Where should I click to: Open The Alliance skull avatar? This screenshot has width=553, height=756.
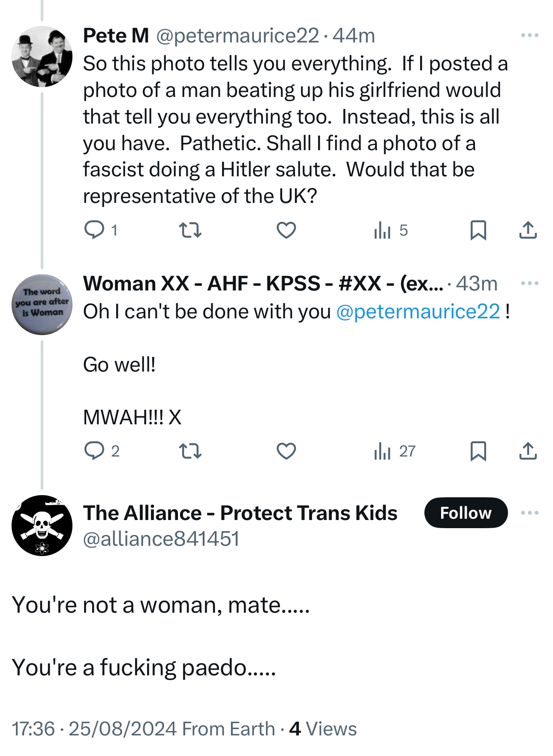[x=42, y=526]
